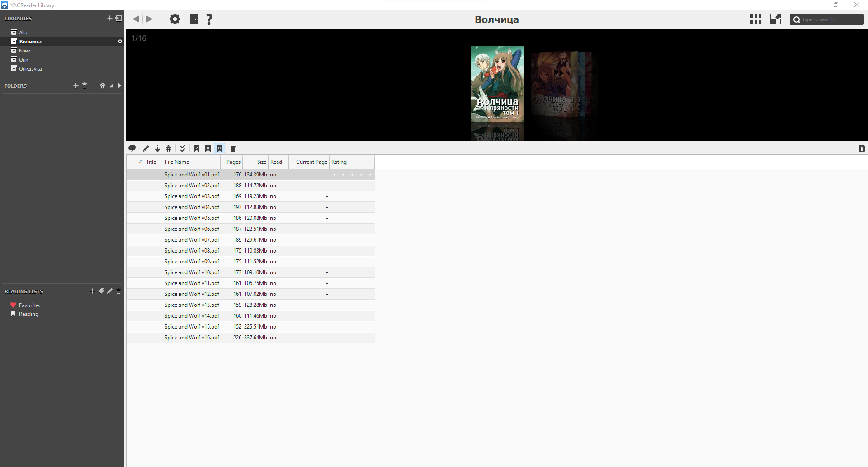Select the volume 1 cover in the comic flow
The image size is (868, 467).
click(x=497, y=84)
